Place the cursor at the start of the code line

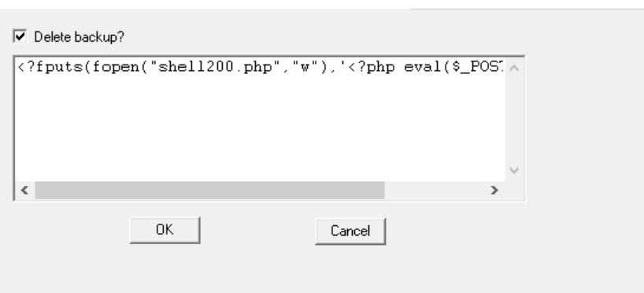17,67
